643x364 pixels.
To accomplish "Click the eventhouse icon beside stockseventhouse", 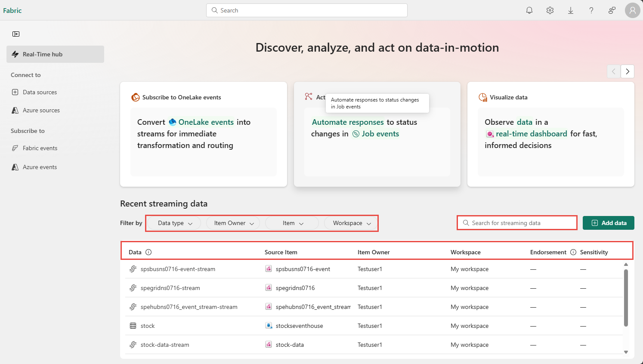I will [x=269, y=326].
